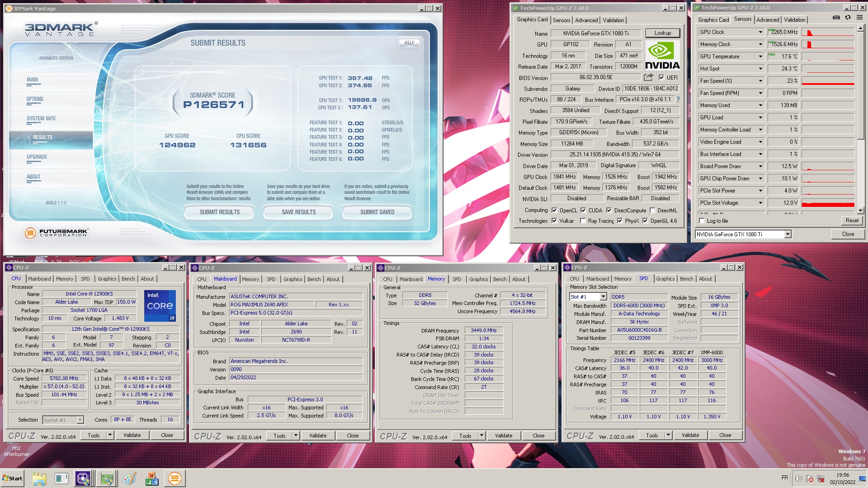Click the GPU-Z sensors scrollbar down arrow

(x=861, y=211)
